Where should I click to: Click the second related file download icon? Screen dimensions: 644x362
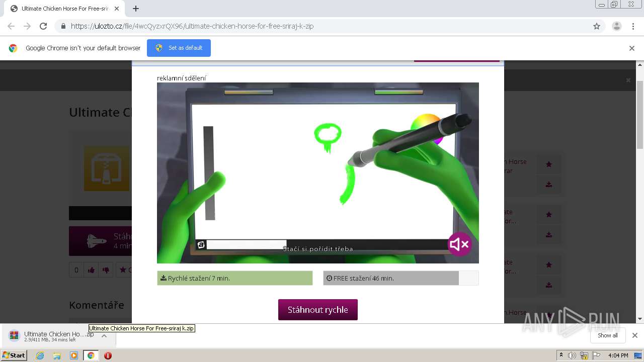tap(549, 235)
